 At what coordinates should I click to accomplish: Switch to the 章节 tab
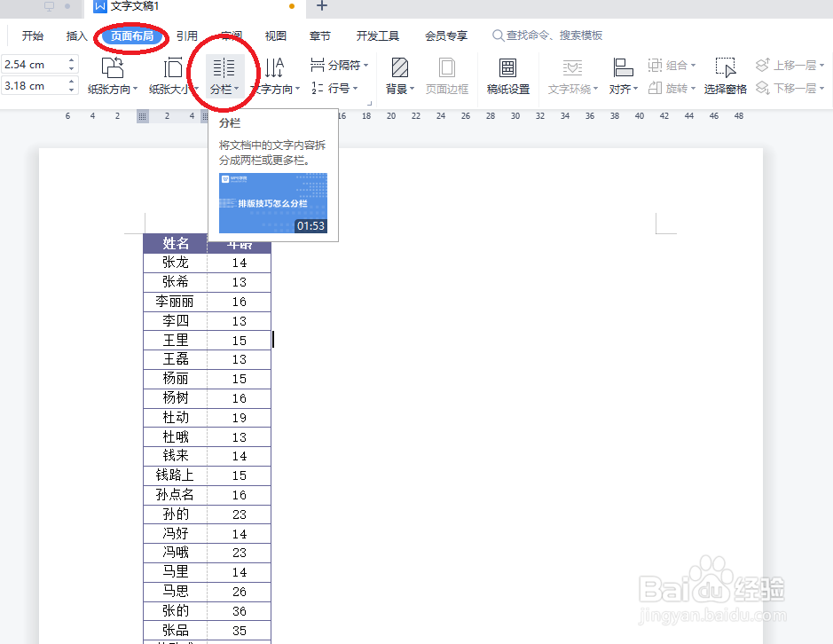coord(320,35)
